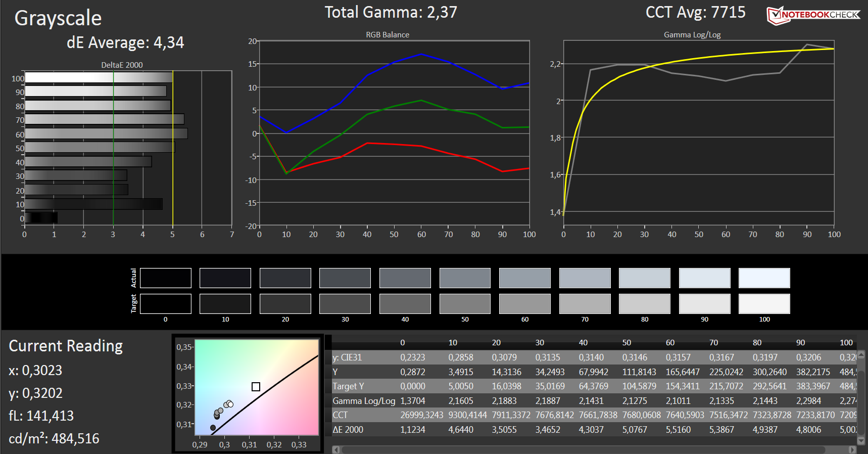Click the DeltaE 2000 bar for level 100

pos(99,77)
